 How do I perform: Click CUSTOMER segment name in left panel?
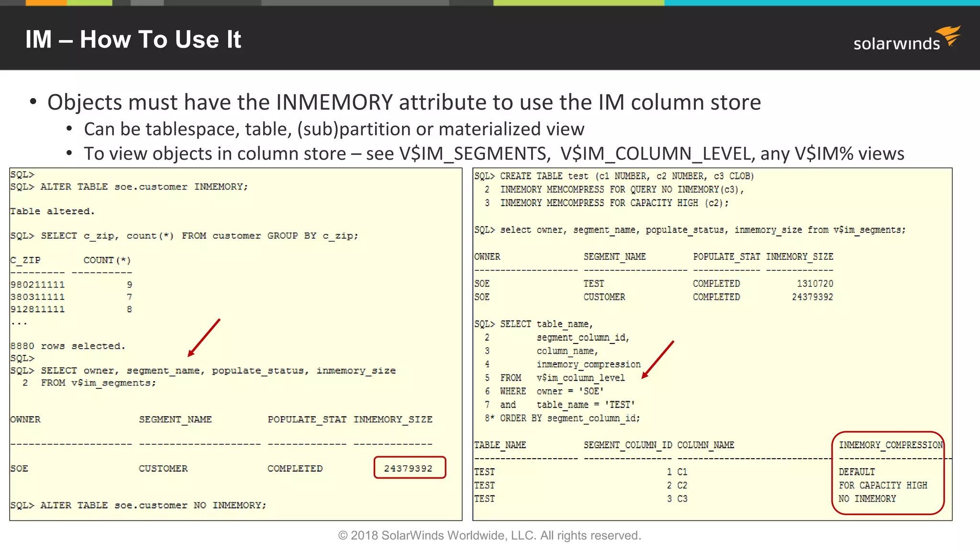point(163,468)
